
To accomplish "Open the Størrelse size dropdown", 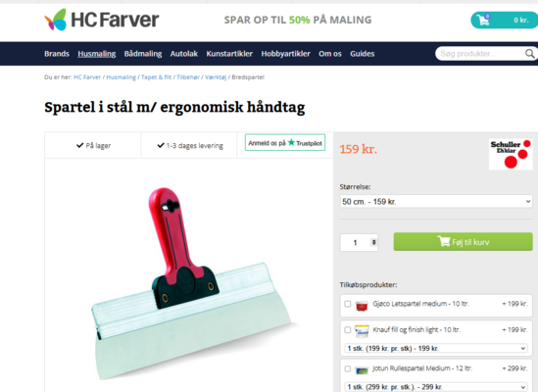I will (x=436, y=202).
